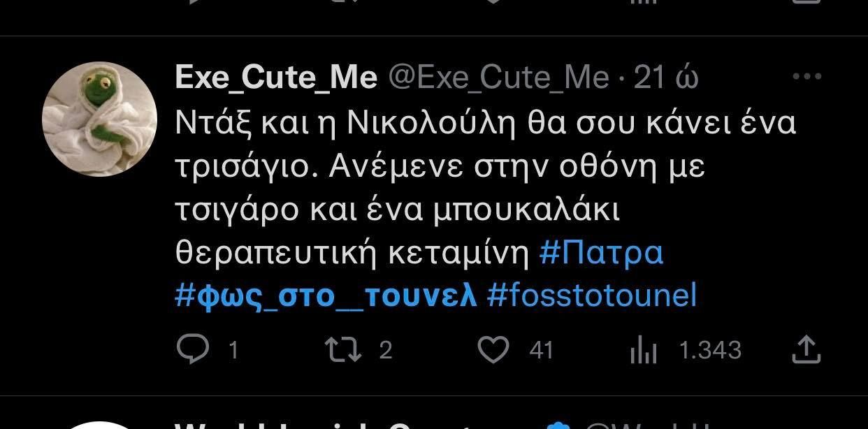
Task: Open the partially visible avatar of the next tweet
Action: 99,425
